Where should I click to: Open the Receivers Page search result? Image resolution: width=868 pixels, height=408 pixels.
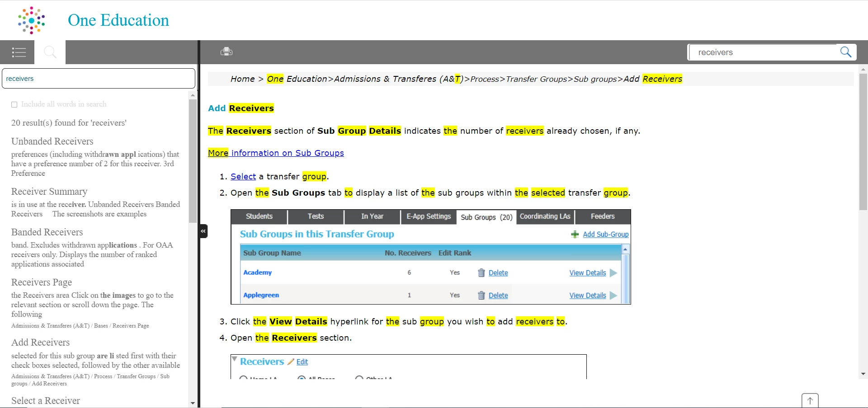[x=42, y=282]
